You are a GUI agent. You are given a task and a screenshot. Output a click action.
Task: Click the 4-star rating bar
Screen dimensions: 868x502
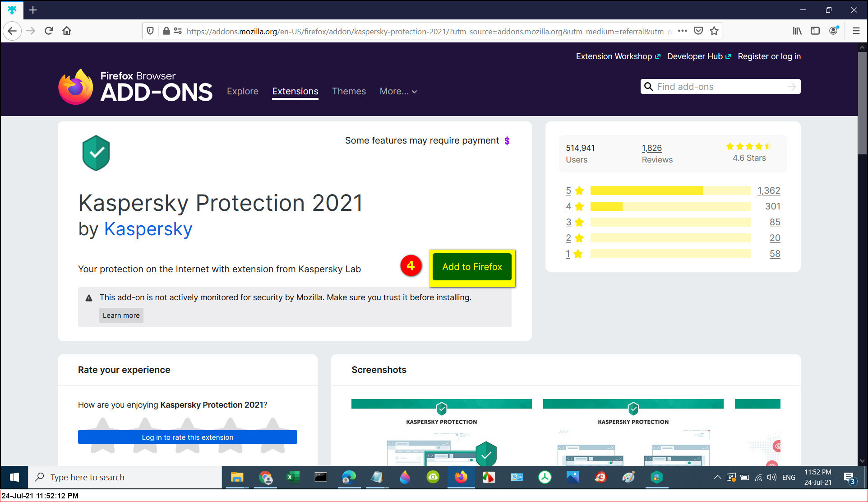(x=670, y=206)
